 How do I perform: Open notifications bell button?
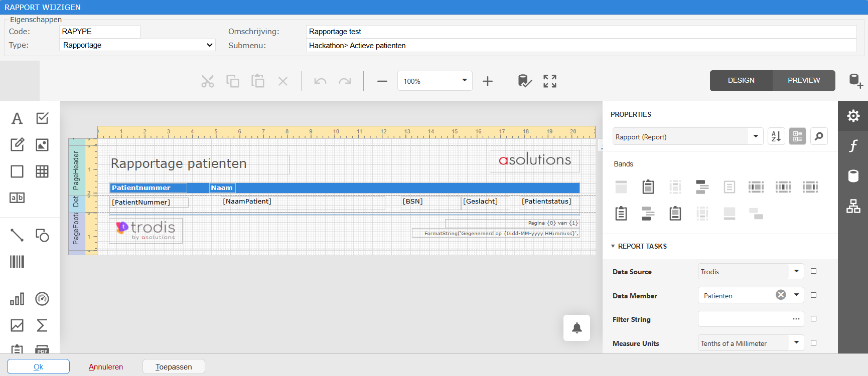[577, 328]
